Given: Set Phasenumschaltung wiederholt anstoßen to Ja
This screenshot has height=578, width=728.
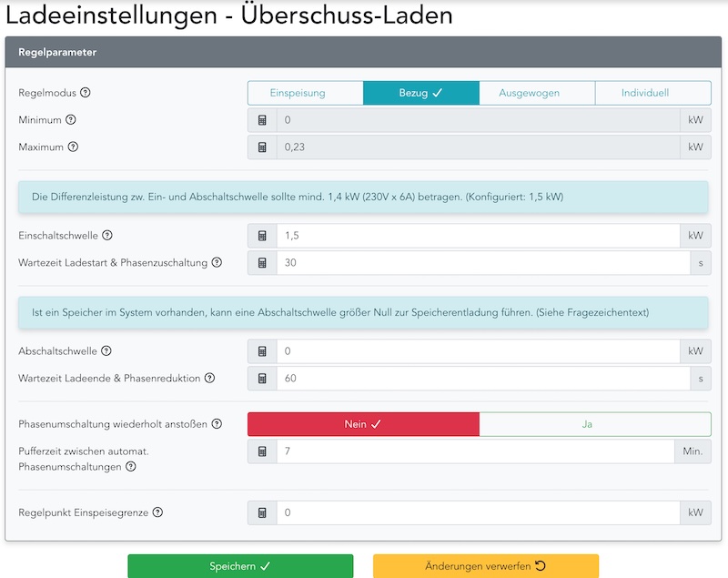Looking at the screenshot, I should 595,424.
